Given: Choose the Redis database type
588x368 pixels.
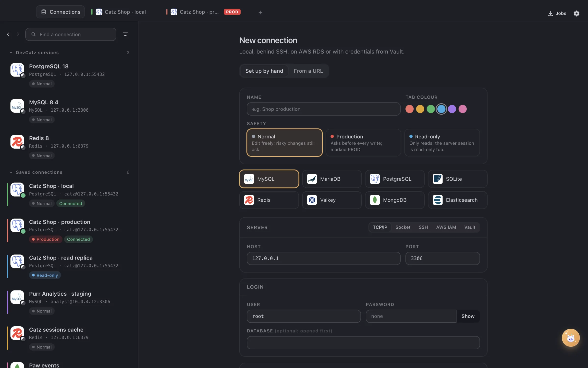Looking at the screenshot, I should (269, 200).
